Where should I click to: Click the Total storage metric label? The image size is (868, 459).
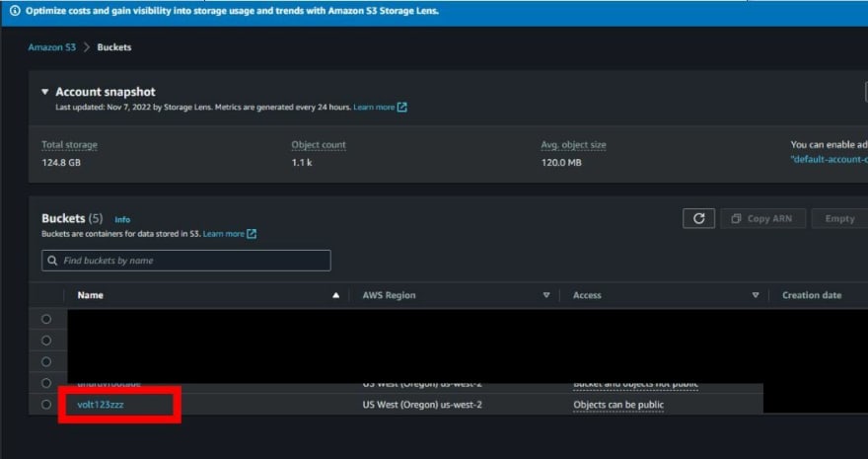(69, 145)
